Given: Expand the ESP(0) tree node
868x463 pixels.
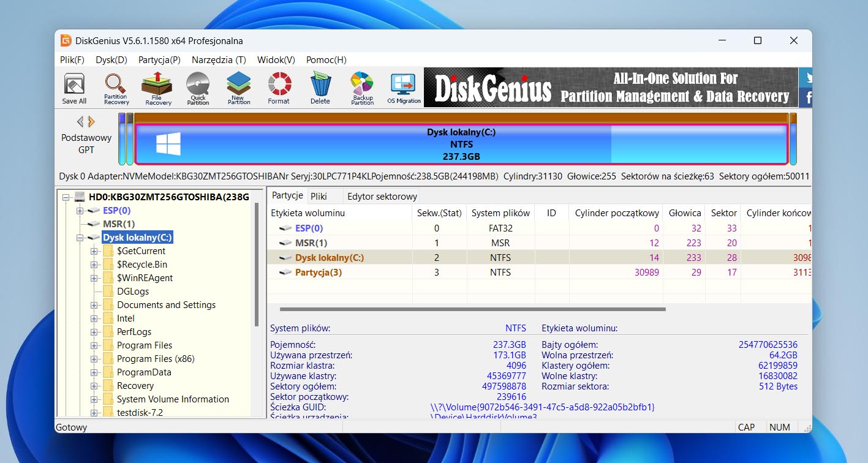Looking at the screenshot, I should point(80,211).
